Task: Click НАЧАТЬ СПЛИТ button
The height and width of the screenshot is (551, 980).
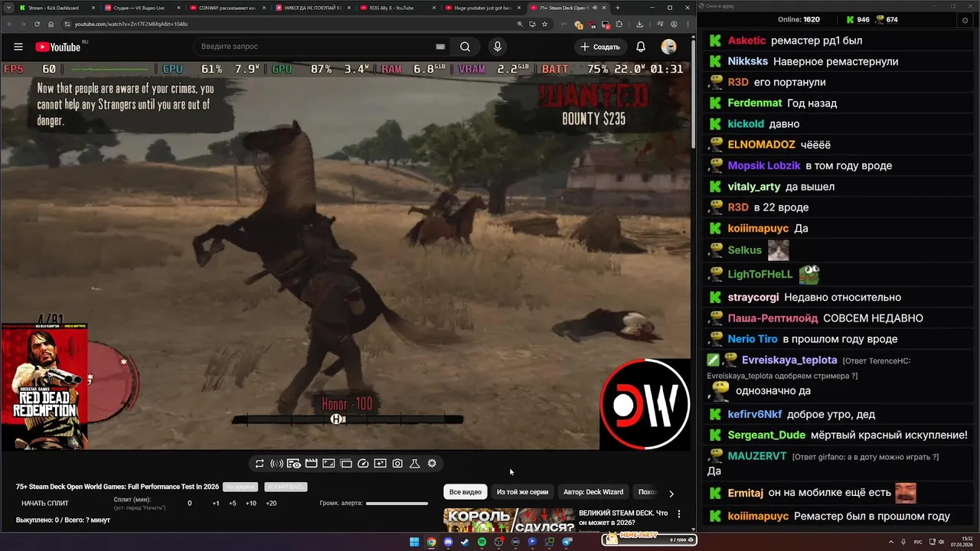Action: tap(45, 503)
